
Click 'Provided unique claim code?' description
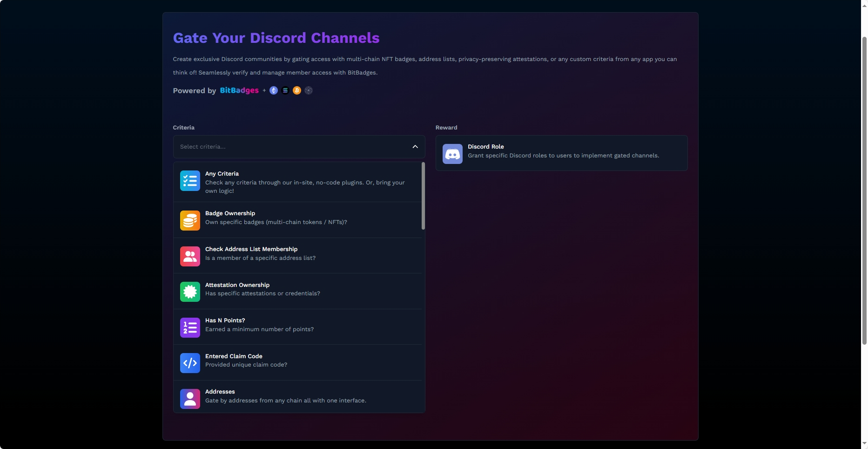tap(246, 365)
